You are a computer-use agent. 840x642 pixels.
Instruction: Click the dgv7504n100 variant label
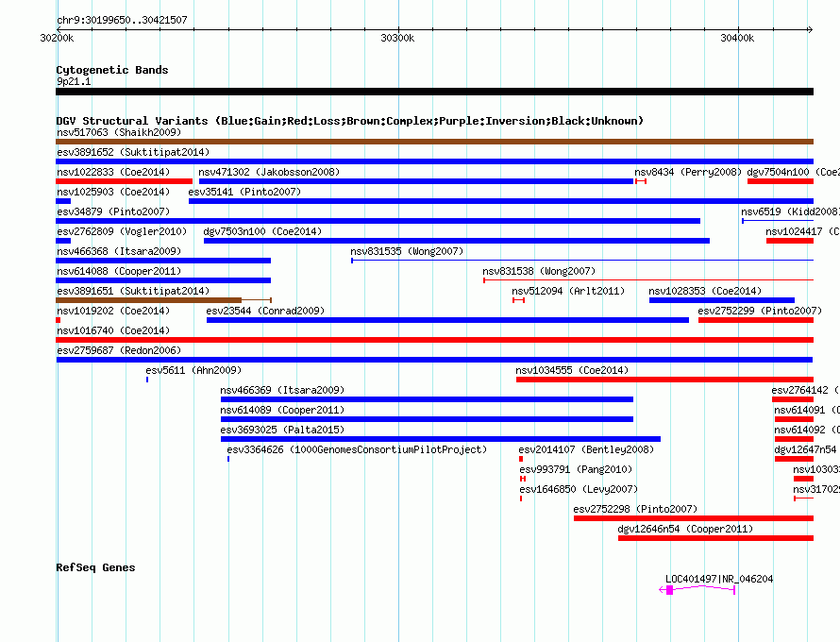pos(794,172)
